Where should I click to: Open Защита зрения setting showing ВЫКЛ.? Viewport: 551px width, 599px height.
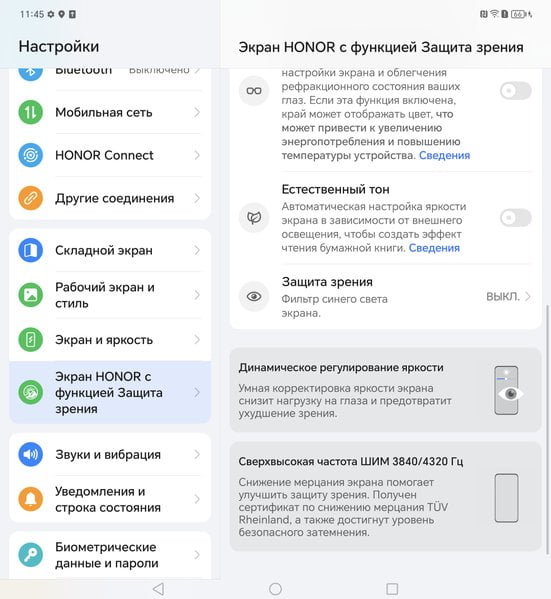[385, 296]
